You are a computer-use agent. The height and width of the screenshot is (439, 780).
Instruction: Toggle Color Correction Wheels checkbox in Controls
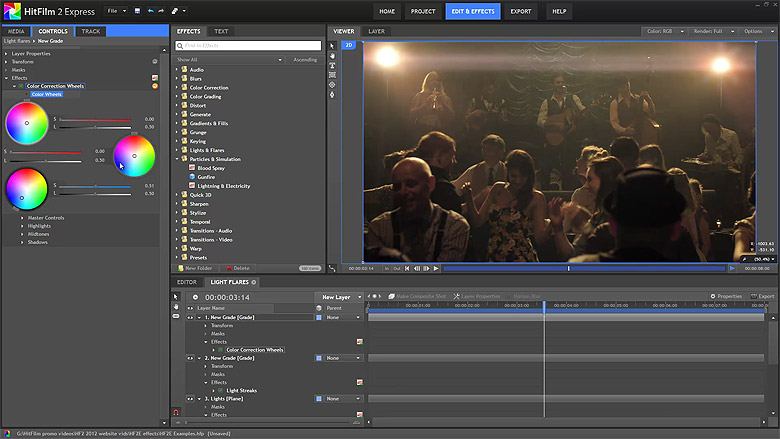(21, 86)
